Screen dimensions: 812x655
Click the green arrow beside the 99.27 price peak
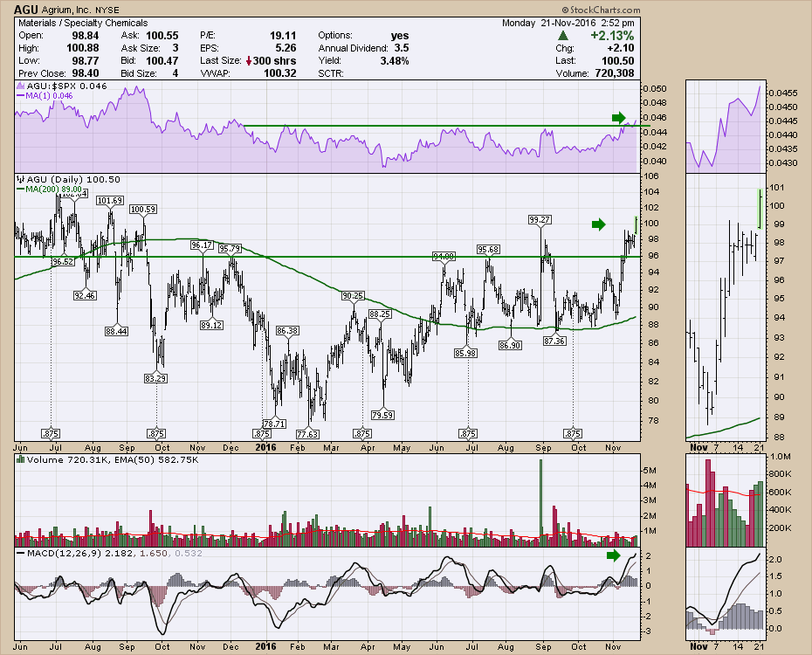[x=597, y=225]
